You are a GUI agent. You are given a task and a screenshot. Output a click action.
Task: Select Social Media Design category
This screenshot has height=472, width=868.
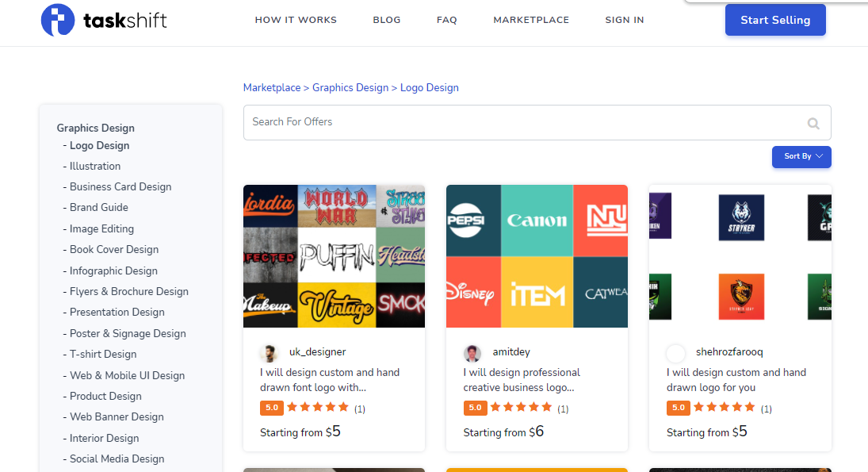pyautogui.click(x=117, y=459)
